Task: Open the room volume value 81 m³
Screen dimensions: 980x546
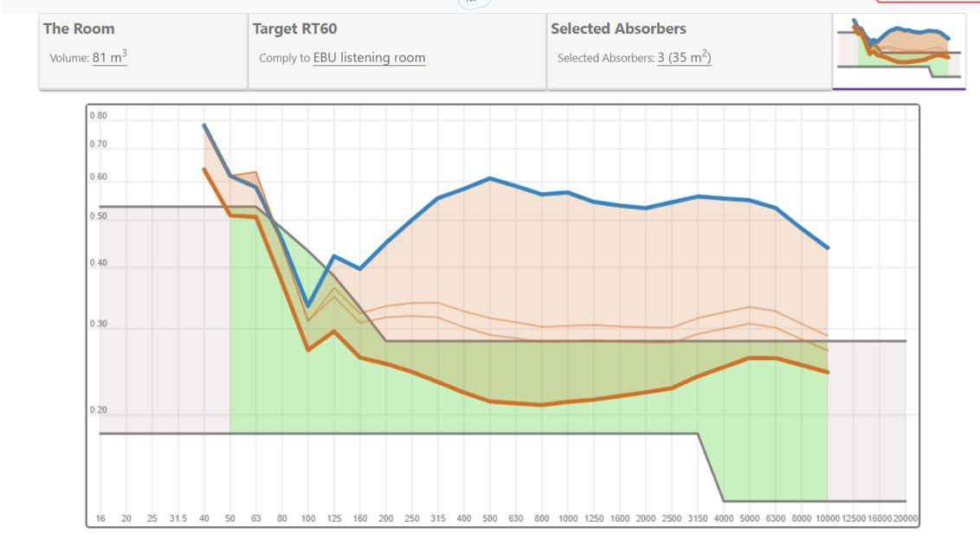Action: click(109, 58)
